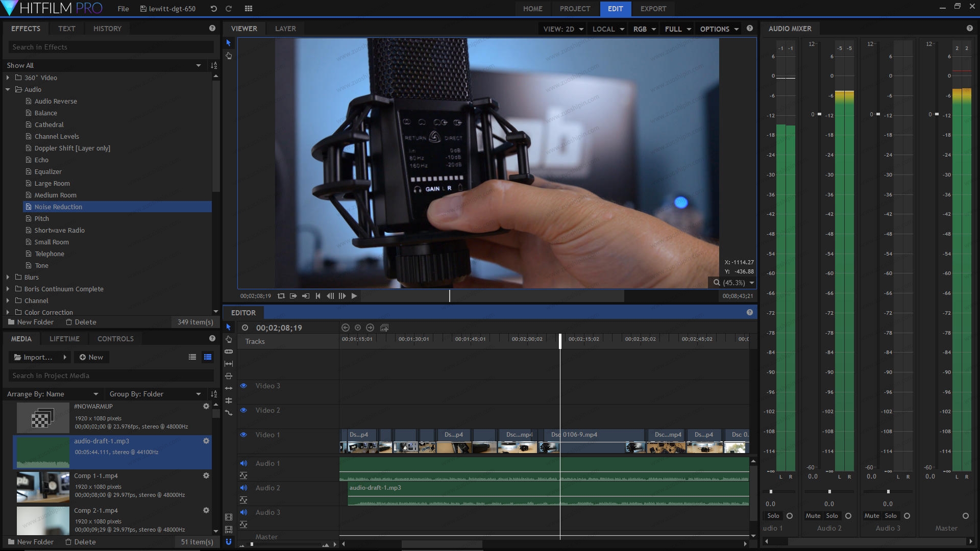Screen dimensions: 980x551
Task: Select the Hand tool in viewer
Action: (x=229, y=56)
